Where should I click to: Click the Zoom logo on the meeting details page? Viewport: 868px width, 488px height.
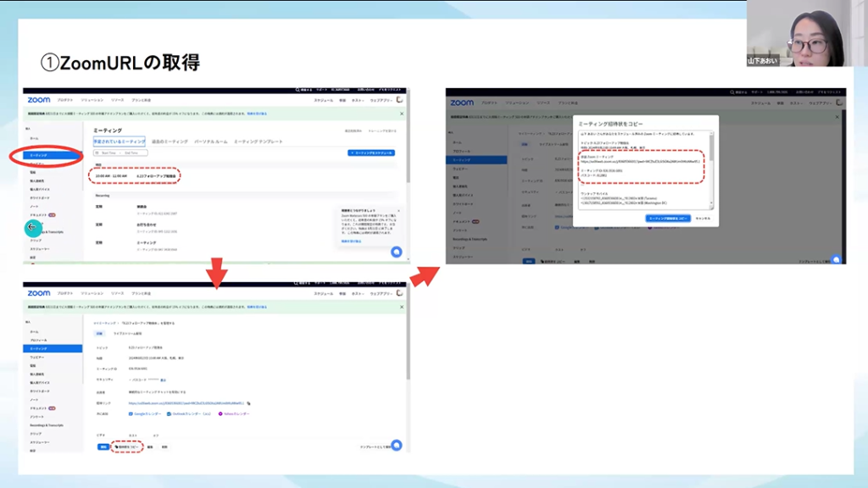(x=39, y=293)
